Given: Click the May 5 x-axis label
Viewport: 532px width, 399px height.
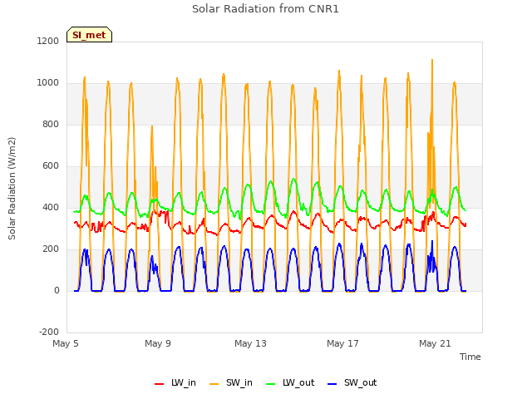Looking at the screenshot, I should [66, 343].
